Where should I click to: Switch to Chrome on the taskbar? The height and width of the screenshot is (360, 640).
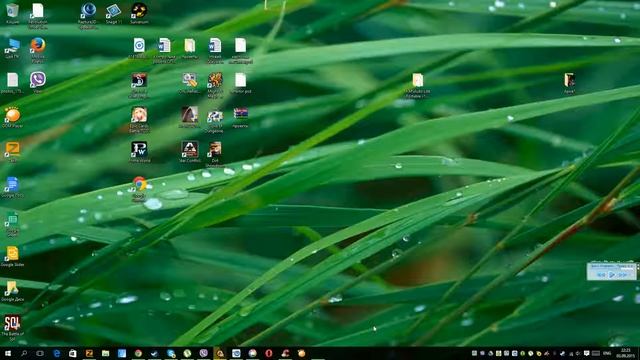click(138, 353)
